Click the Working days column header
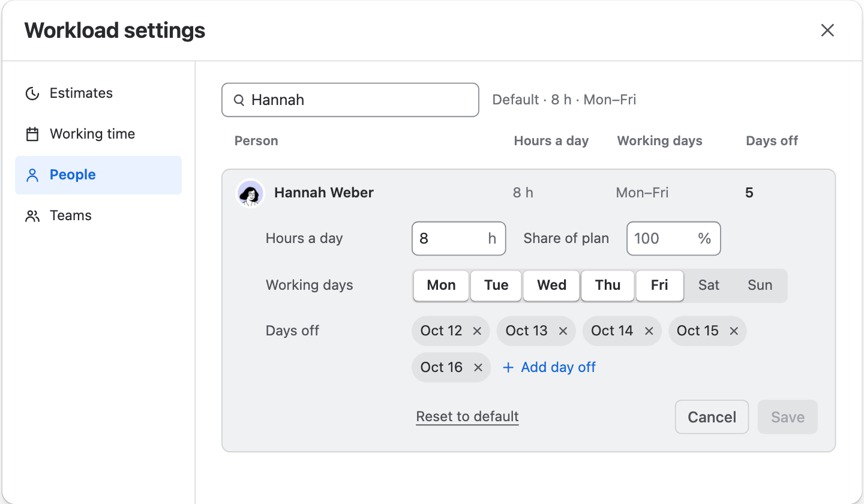864x504 pixels. 659,141
